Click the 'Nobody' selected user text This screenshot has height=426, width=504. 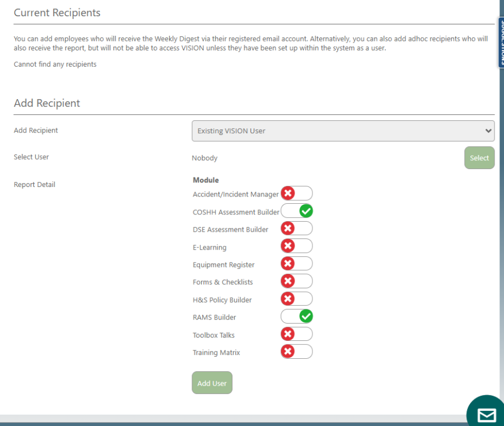pyautogui.click(x=205, y=158)
